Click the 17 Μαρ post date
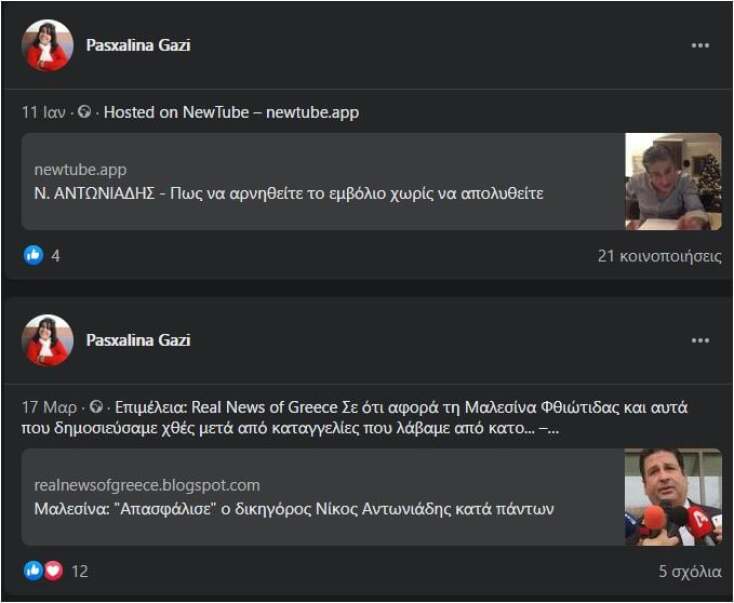The width and height of the screenshot is (734, 603). pos(49,408)
